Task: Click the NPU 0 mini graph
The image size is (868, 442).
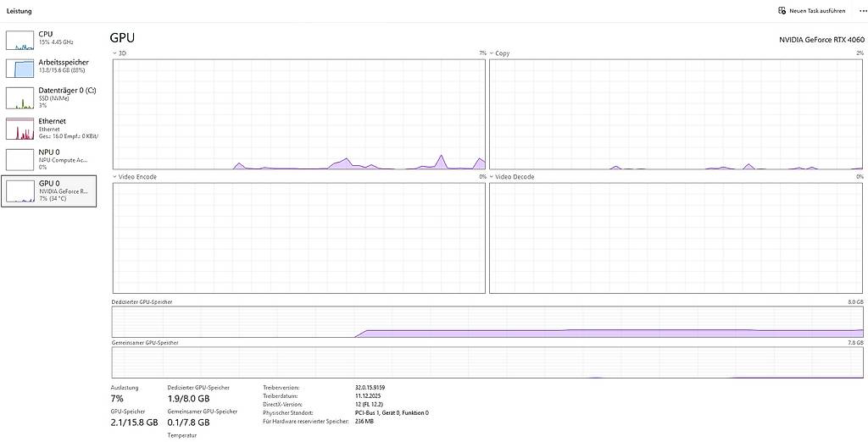Action: pyautogui.click(x=20, y=159)
